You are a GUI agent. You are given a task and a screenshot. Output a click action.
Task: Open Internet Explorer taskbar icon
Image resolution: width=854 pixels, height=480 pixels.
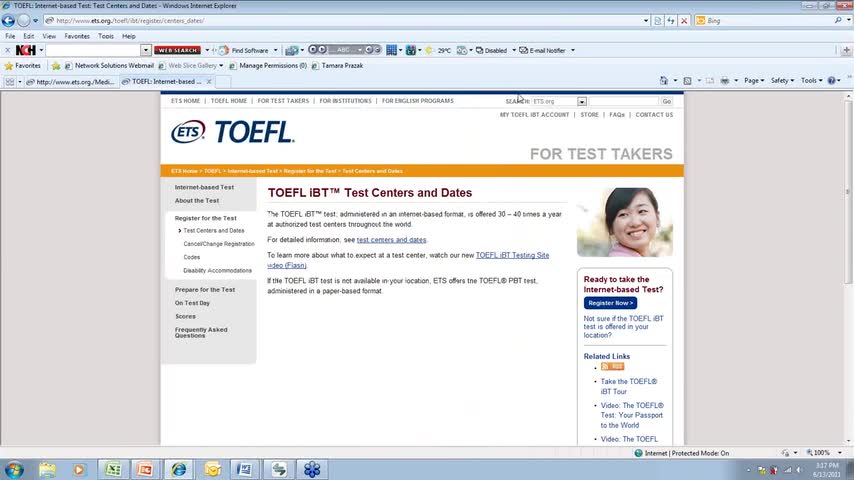click(x=178, y=469)
